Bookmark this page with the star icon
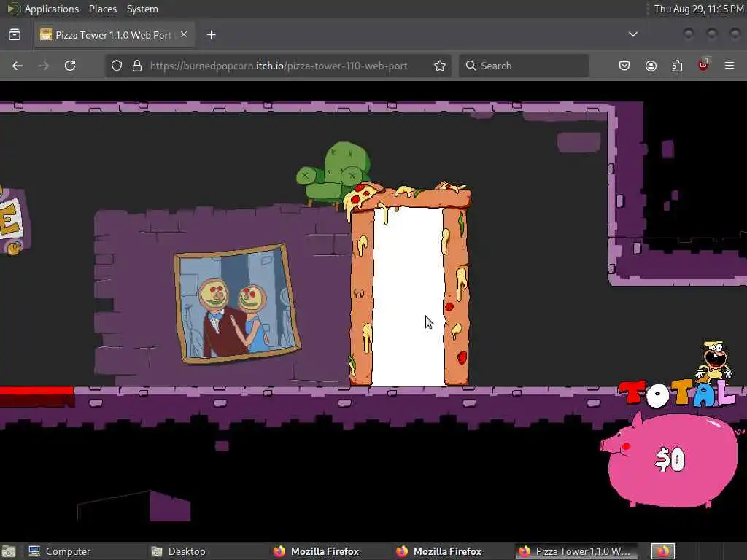Screen dimensions: 747x560 point(440,66)
